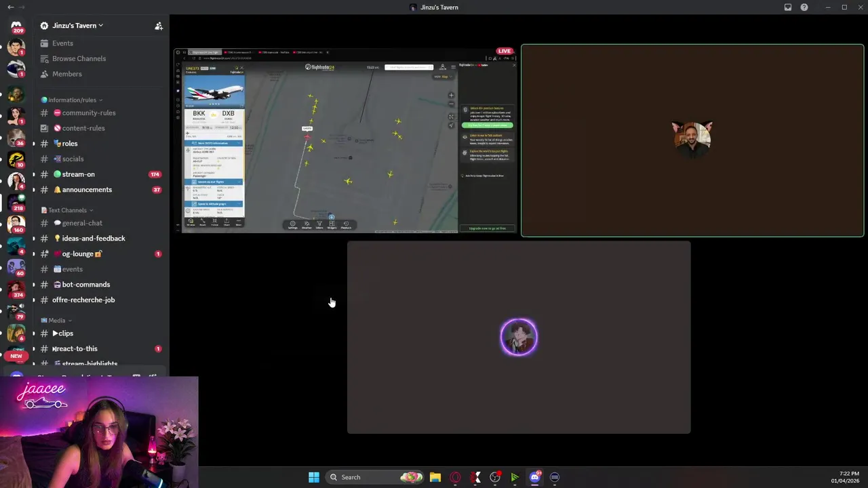Open the bot-commands channel
Image resolution: width=868 pixels, height=488 pixels.
pos(100,285)
